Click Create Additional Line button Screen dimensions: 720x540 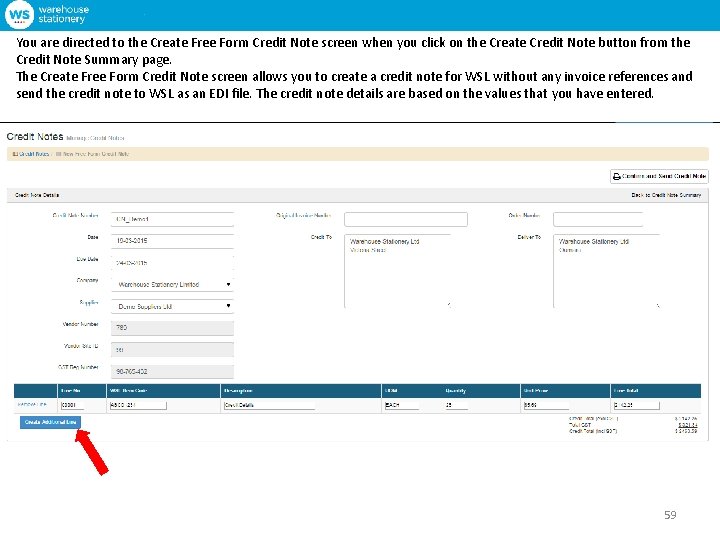click(51, 422)
